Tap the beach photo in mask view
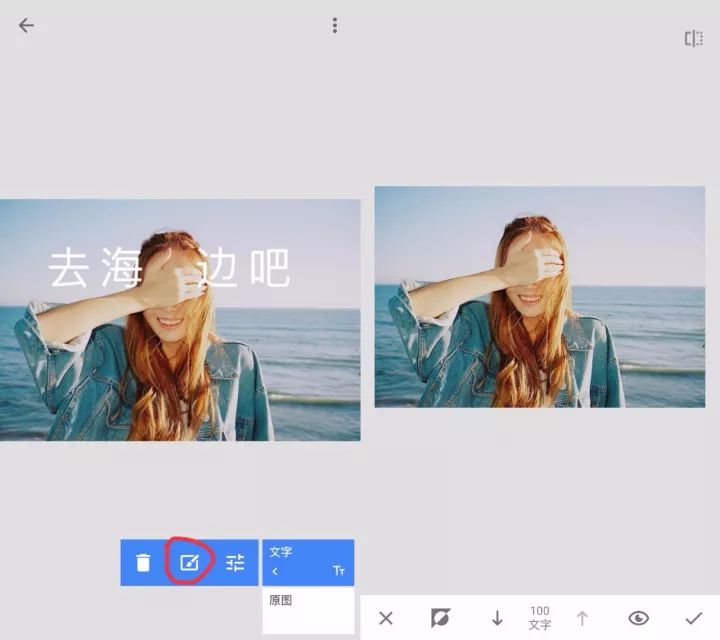Screen dimensions: 720x640 (x=540, y=297)
